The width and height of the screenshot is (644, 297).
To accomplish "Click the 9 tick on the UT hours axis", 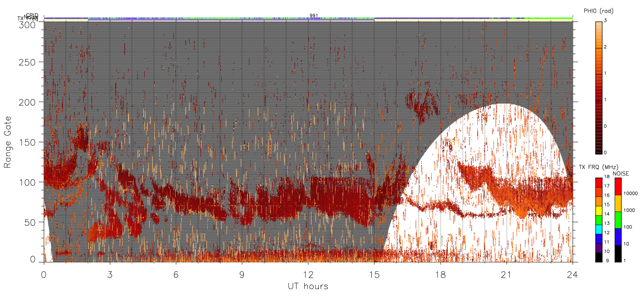I will 242,274.
